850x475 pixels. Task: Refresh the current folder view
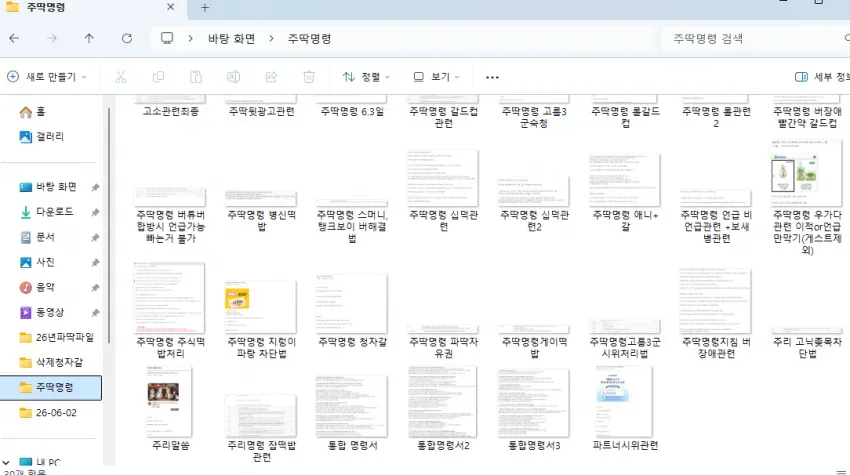127,38
